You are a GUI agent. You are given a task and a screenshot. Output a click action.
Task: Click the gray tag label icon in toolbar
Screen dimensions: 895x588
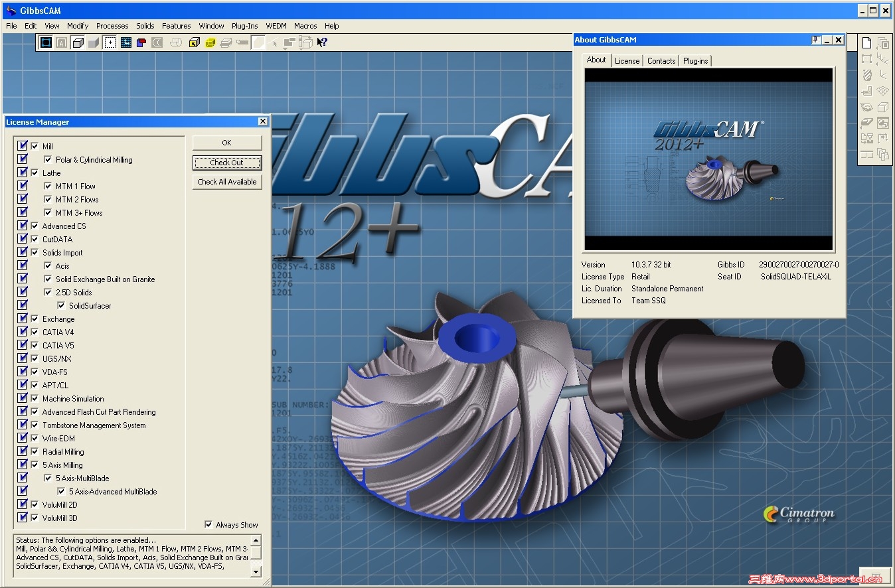coord(242,42)
